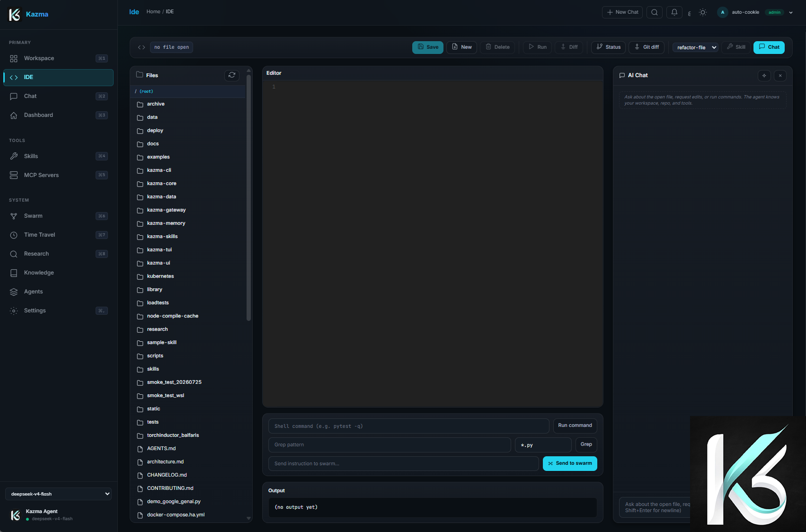Open Git diff from the toolbar

(647, 47)
